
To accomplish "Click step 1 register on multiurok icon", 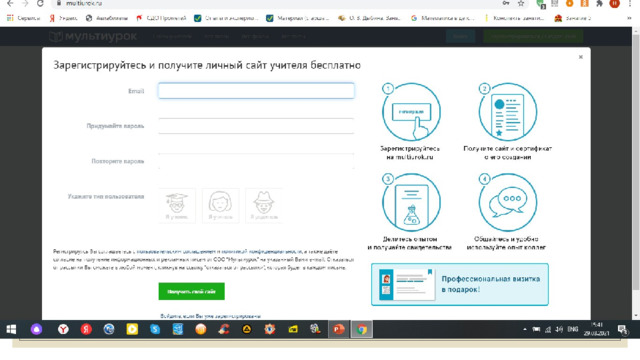I will 411,112.
